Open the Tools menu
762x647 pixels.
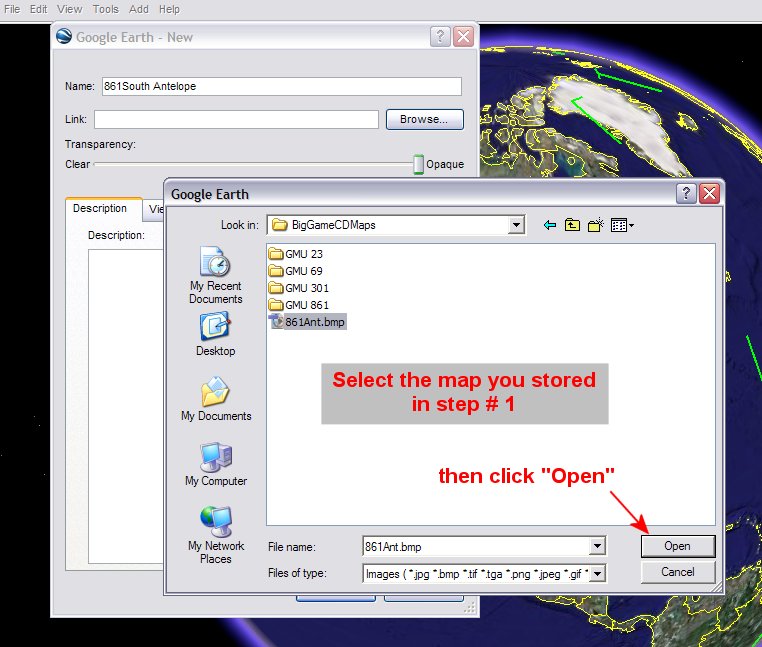(105, 9)
